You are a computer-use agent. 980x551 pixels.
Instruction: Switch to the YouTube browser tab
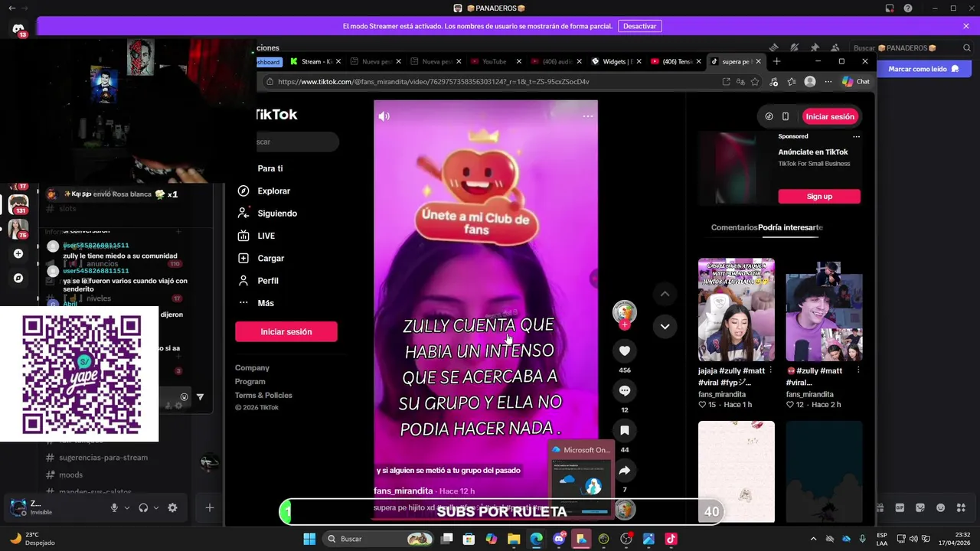[x=494, y=61]
